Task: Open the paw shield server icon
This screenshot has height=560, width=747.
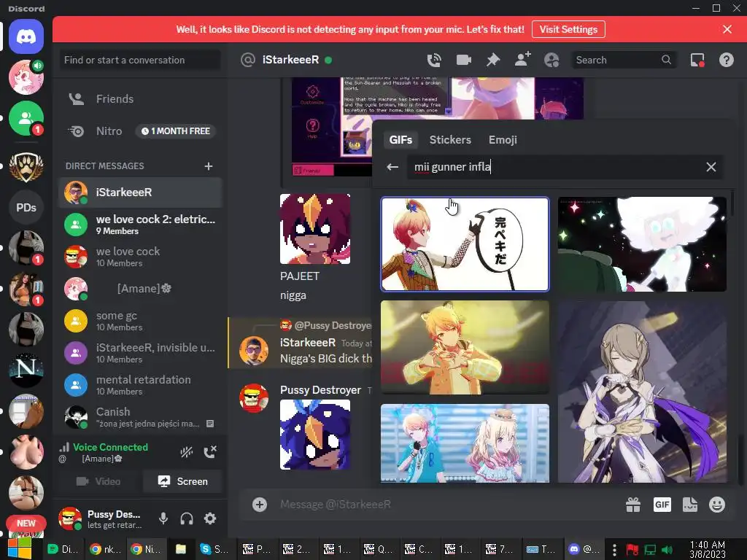Action: (26, 167)
